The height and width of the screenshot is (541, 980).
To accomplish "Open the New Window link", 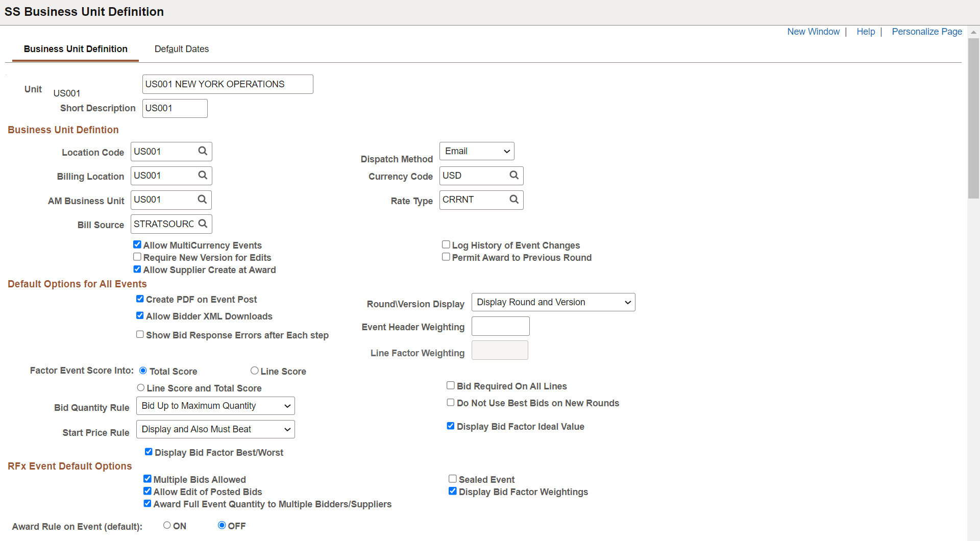I will pyautogui.click(x=813, y=32).
